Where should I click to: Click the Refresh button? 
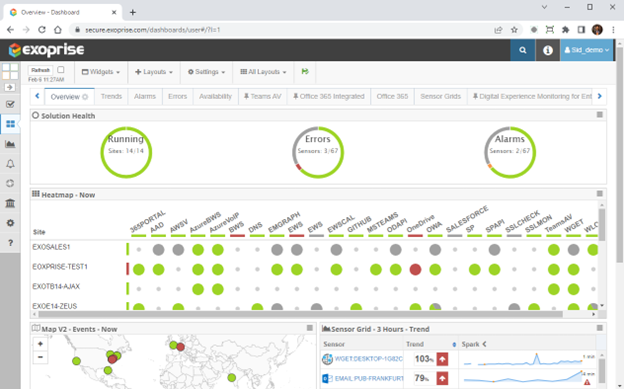[x=40, y=70]
